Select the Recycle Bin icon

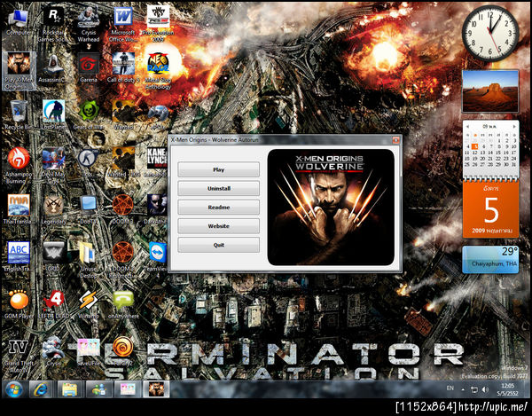coord(19,115)
